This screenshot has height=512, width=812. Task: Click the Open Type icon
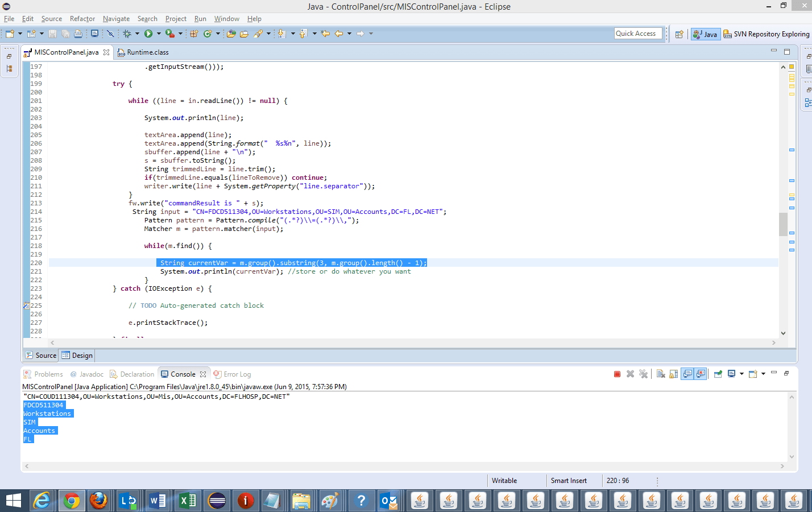point(231,34)
